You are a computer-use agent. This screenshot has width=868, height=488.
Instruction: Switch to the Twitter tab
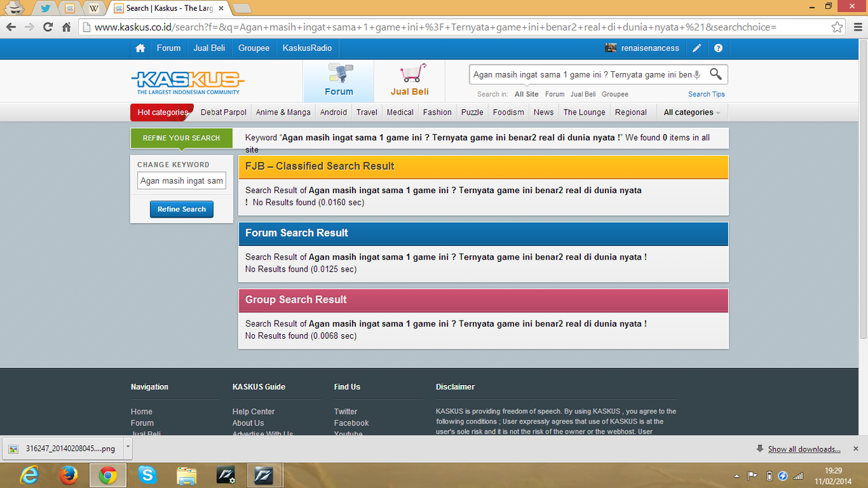point(45,8)
